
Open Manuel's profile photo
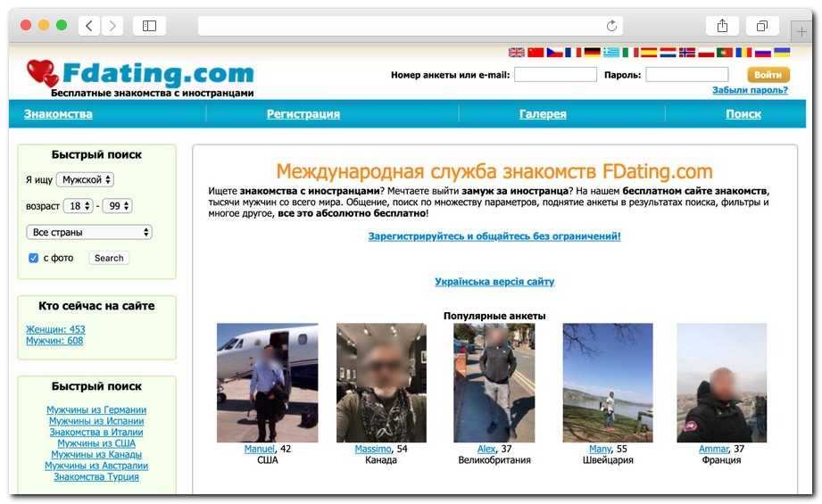tap(268, 383)
